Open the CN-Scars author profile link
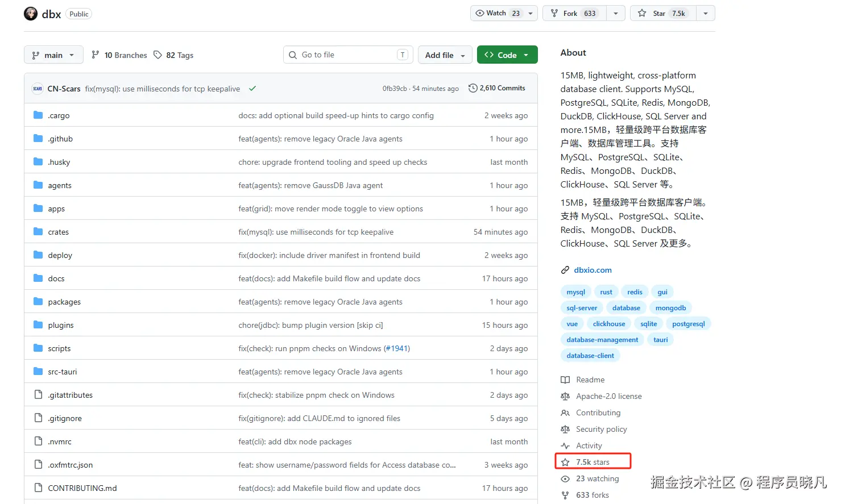Screen dimensions: 841x504 coord(64,89)
